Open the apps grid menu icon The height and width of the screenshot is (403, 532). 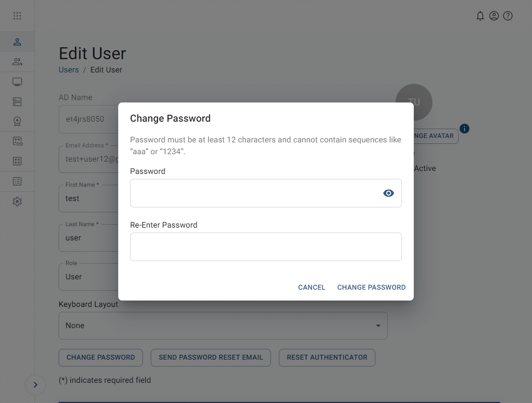coord(17,16)
